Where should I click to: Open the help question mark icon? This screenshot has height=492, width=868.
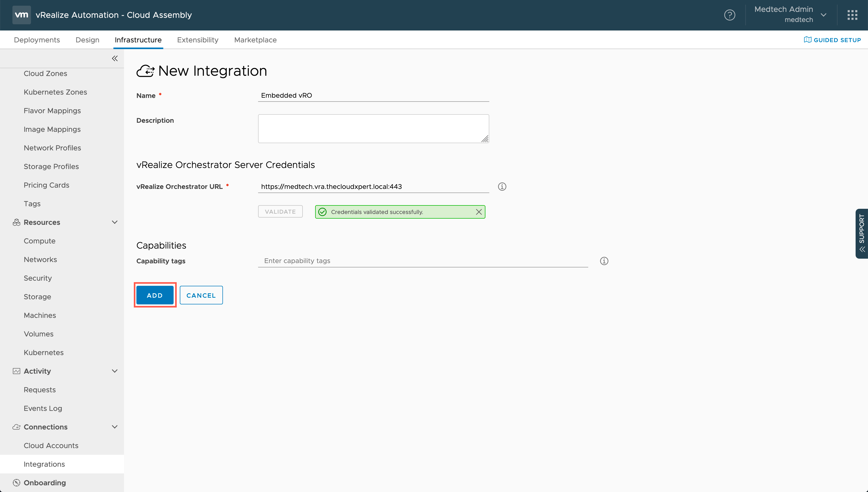coord(730,15)
